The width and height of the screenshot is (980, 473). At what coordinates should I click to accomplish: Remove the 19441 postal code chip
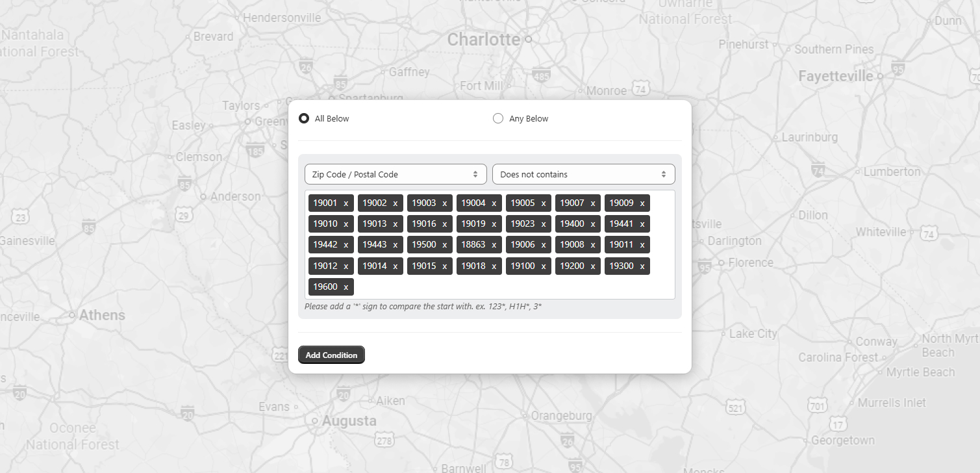click(642, 224)
